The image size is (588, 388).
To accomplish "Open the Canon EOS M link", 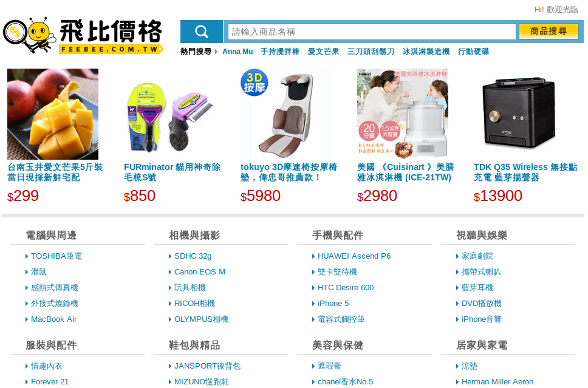I will click(x=199, y=272).
